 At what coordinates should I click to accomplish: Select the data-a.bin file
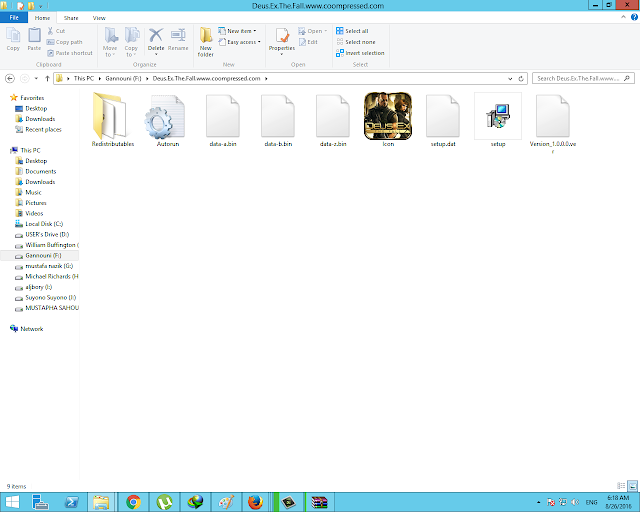pyautogui.click(x=223, y=119)
